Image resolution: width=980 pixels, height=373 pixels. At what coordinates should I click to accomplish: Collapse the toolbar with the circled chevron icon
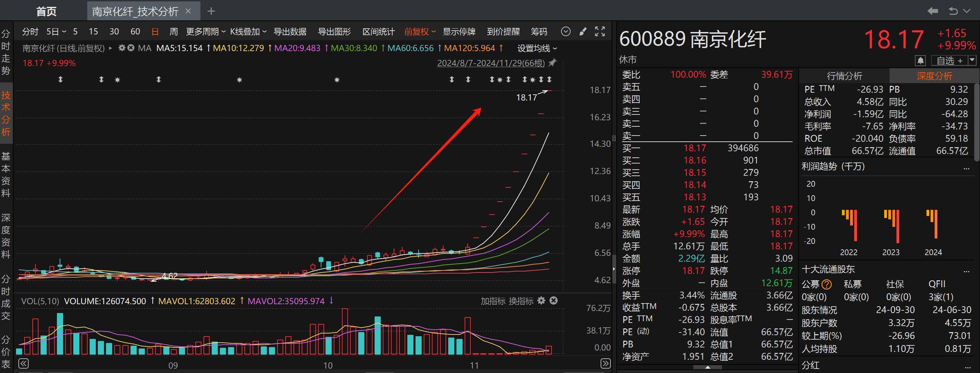pyautogui.click(x=566, y=32)
